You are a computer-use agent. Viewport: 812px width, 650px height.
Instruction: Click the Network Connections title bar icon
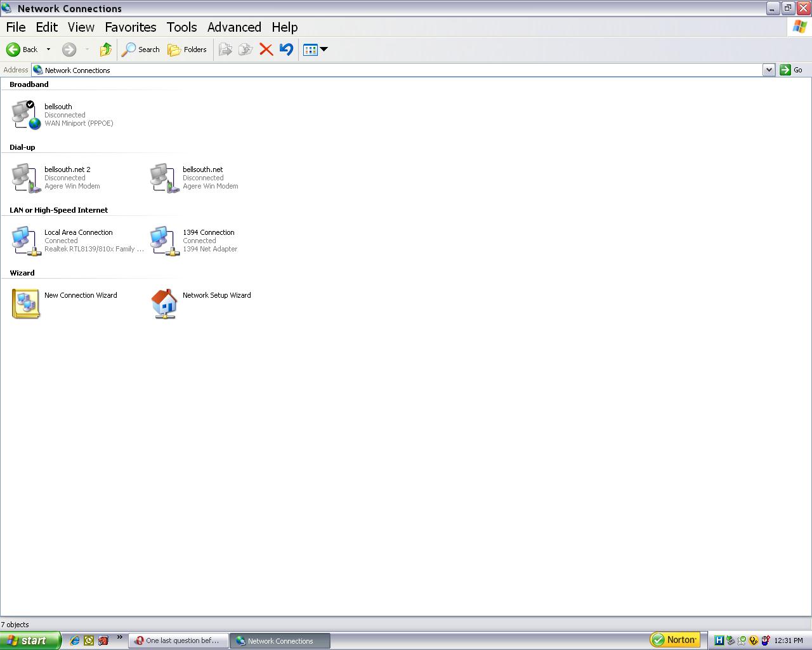tap(7, 8)
